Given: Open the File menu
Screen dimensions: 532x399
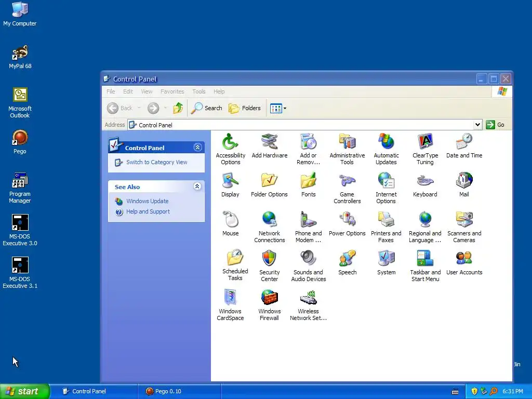Looking at the screenshot, I should click(111, 91).
